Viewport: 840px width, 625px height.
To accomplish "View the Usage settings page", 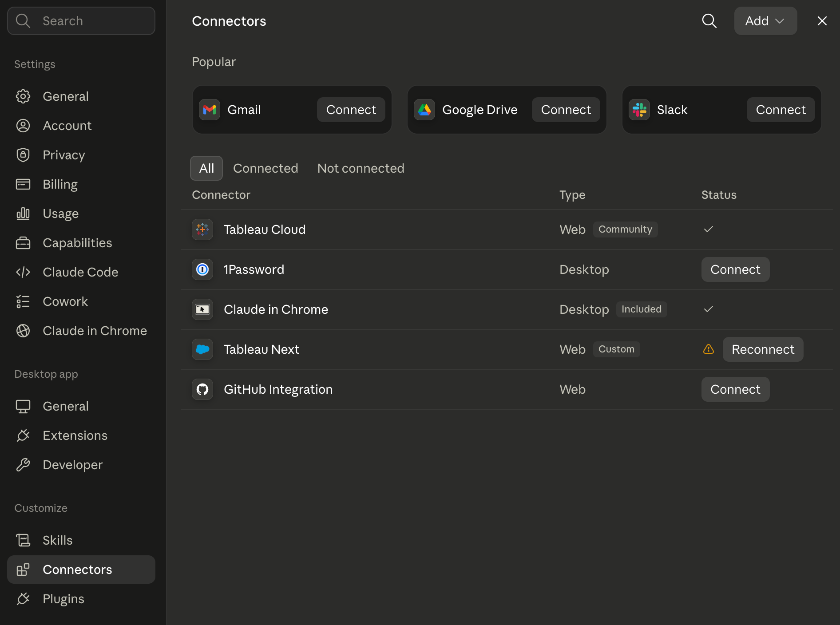I will point(81,214).
